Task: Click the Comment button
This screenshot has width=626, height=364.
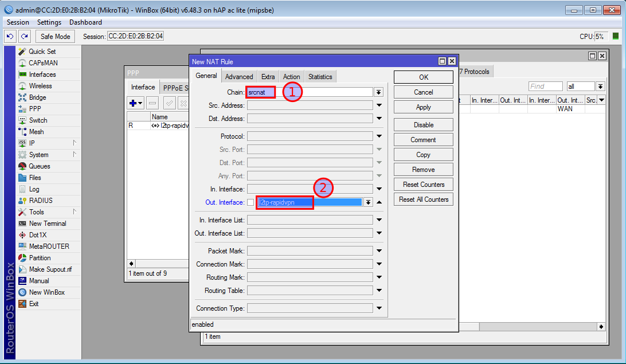Action: [424, 140]
